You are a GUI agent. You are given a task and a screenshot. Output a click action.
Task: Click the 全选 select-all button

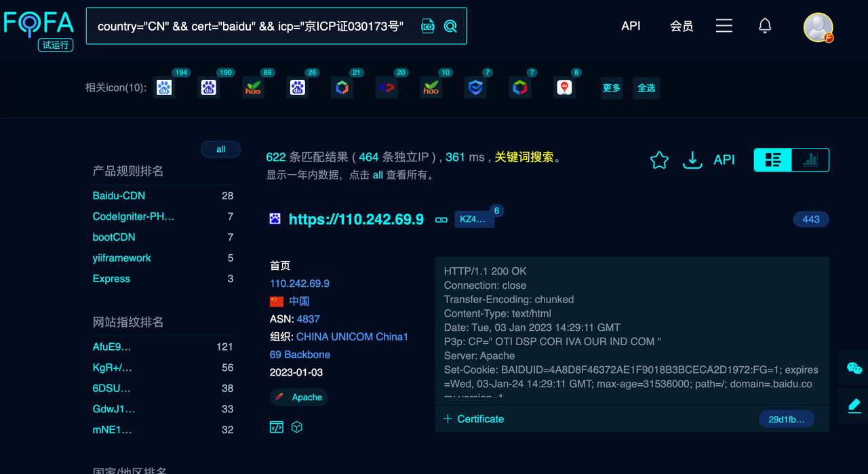point(646,88)
